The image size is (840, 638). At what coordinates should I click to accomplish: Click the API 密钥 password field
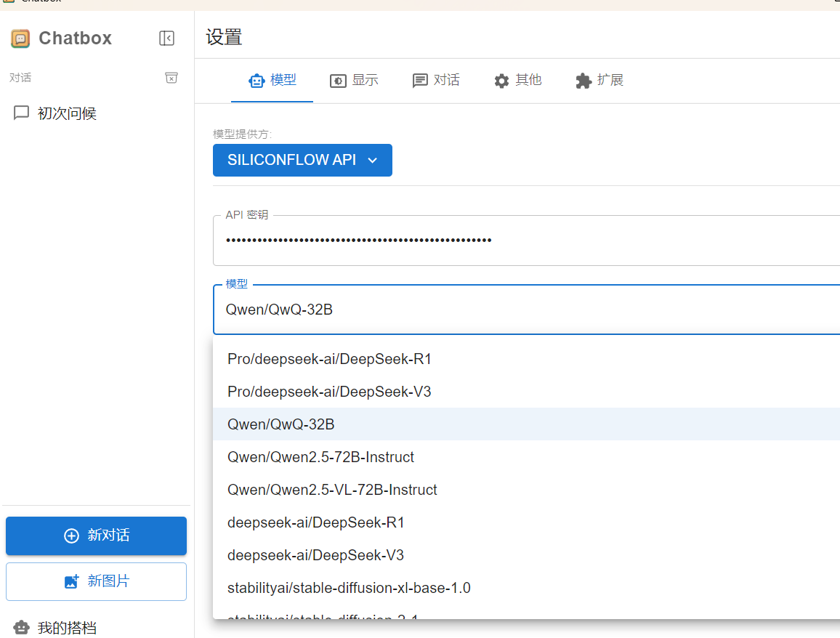[527, 241]
